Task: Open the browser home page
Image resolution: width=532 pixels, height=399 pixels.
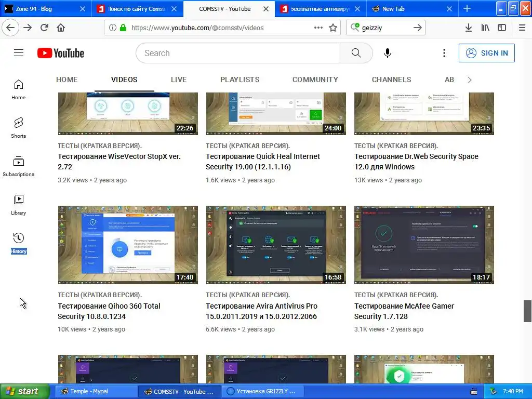Action: 61,28
